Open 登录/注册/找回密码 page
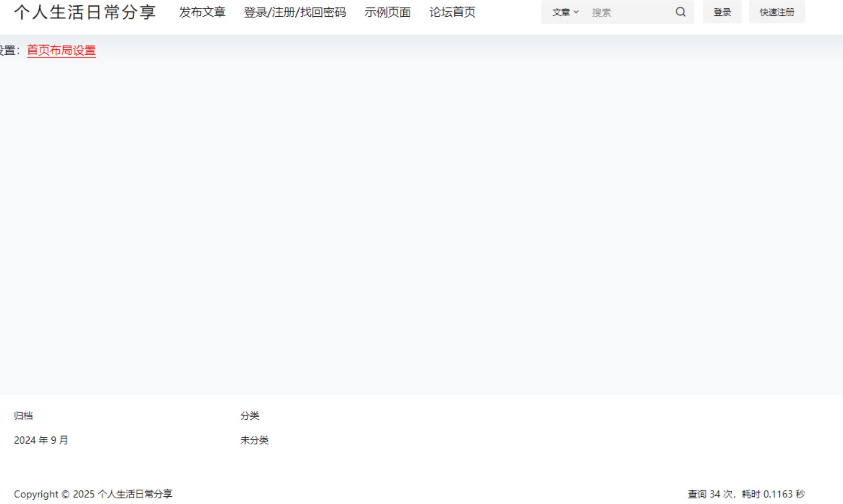 [x=296, y=12]
